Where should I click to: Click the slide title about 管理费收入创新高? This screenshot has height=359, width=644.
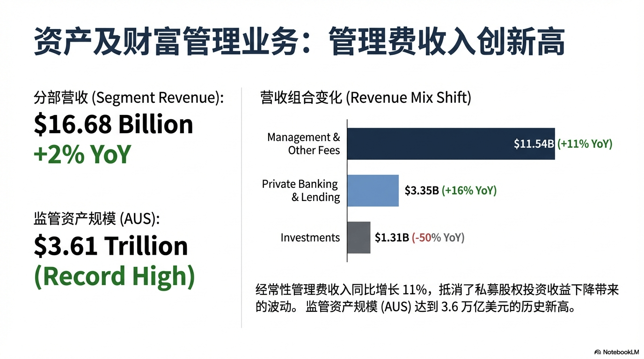point(299,42)
